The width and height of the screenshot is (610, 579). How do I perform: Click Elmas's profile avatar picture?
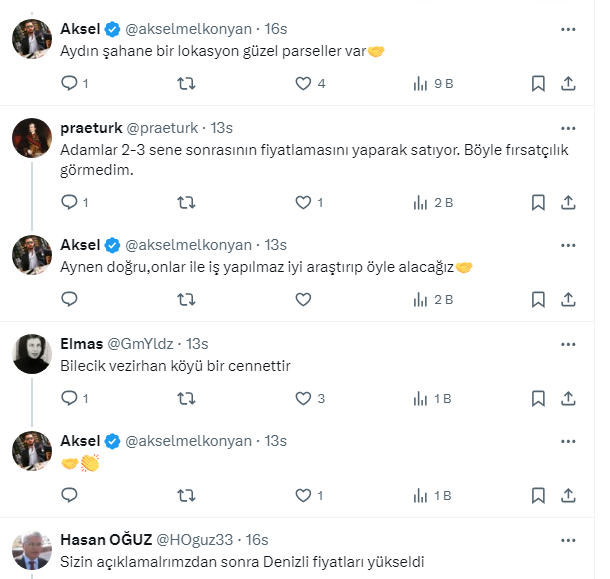(x=32, y=352)
